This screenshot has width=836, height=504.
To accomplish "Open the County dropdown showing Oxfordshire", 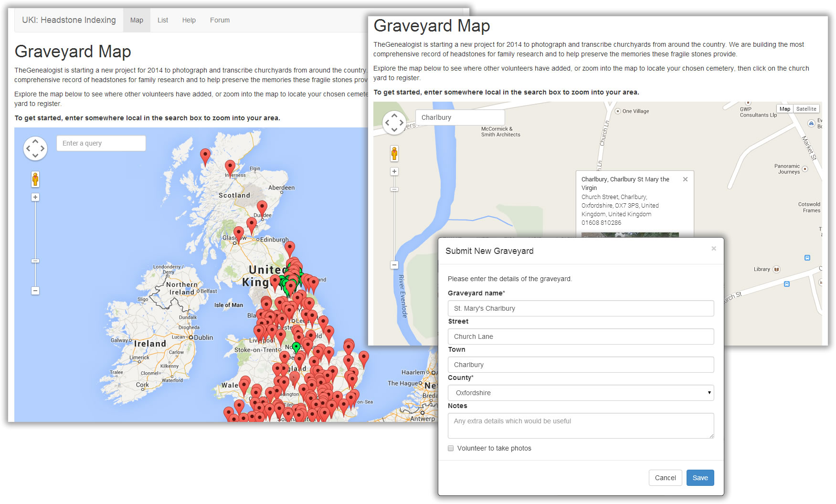I will pos(581,393).
